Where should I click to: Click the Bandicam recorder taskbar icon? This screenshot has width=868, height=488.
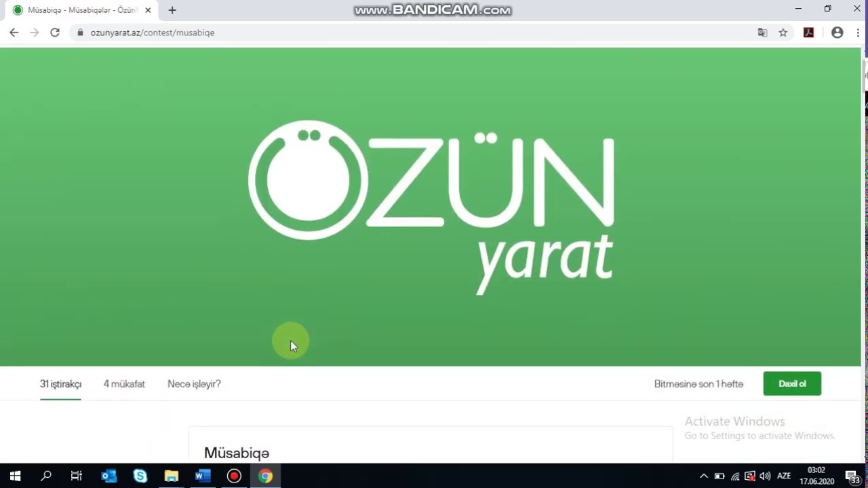pos(234,476)
